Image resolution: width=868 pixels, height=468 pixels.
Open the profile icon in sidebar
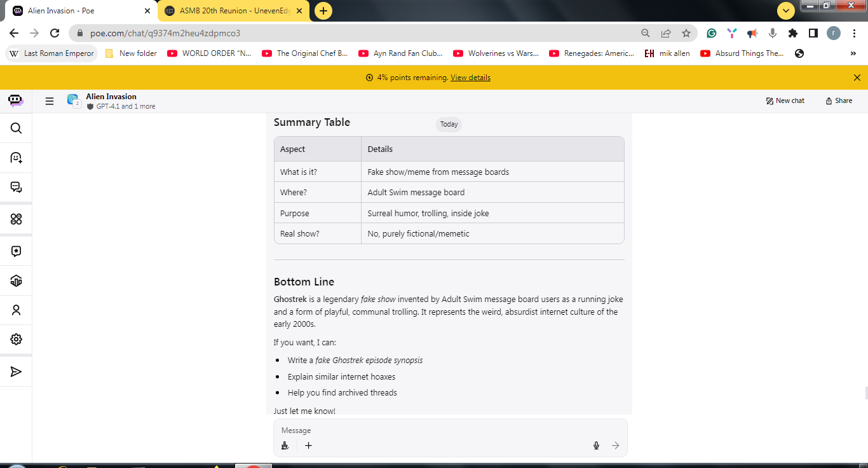pyautogui.click(x=16, y=310)
